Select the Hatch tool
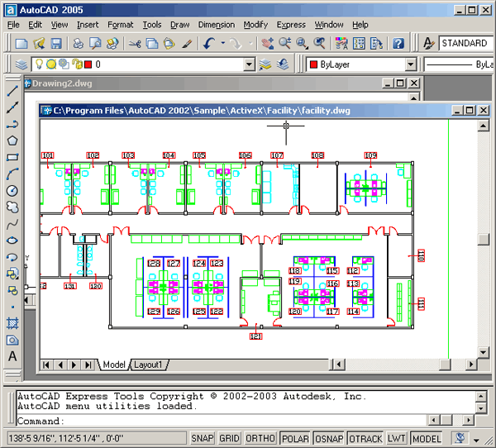The image size is (496, 448). point(12,323)
